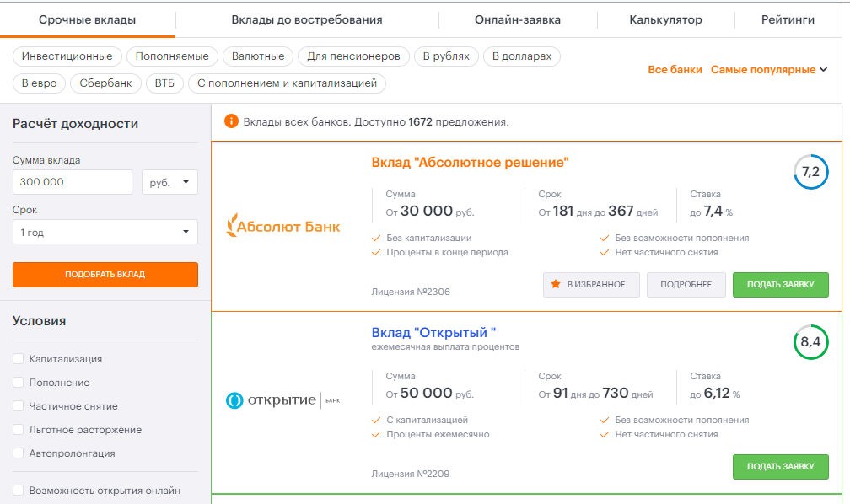Select the Инвестиционные filter chip
Screen dimensions: 850x504
click(67, 56)
